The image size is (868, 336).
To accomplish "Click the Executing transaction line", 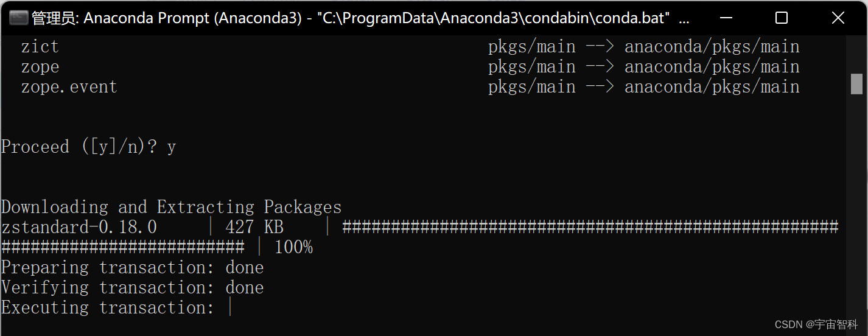I will click(x=108, y=307).
